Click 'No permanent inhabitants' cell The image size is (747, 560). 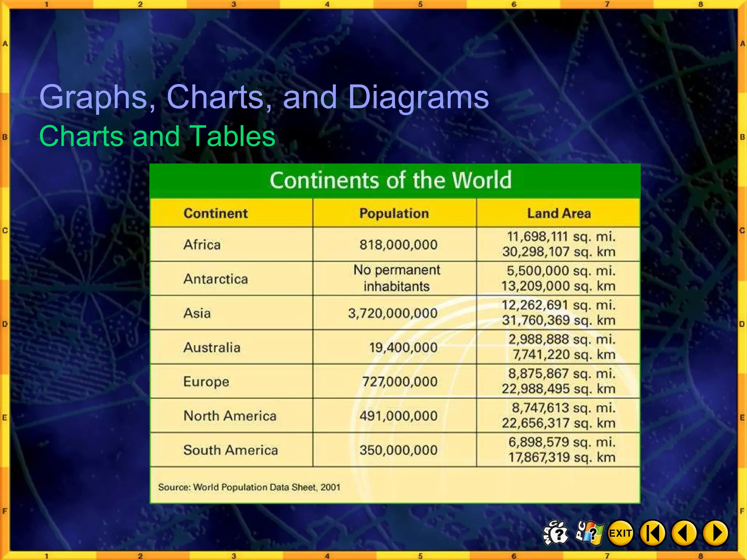(x=397, y=278)
